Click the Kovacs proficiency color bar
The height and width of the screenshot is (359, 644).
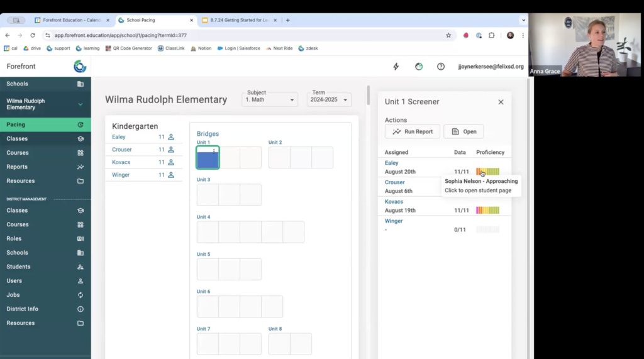pos(487,210)
